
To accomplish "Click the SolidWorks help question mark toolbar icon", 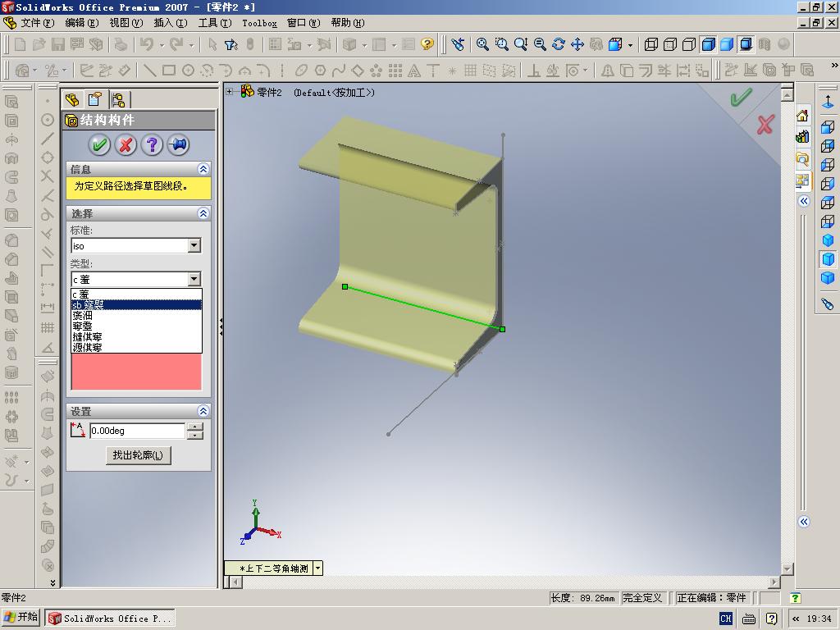I will (x=427, y=44).
